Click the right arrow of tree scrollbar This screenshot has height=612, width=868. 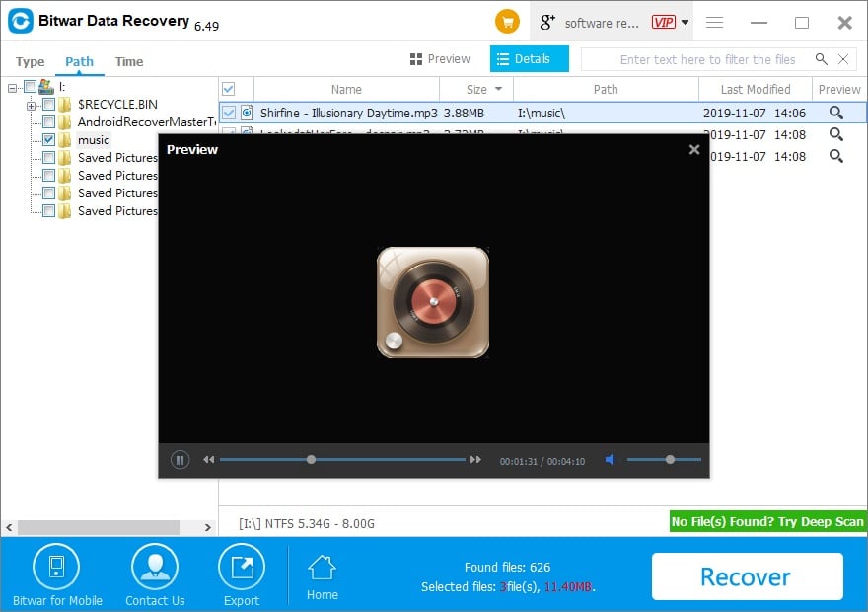tap(207, 527)
